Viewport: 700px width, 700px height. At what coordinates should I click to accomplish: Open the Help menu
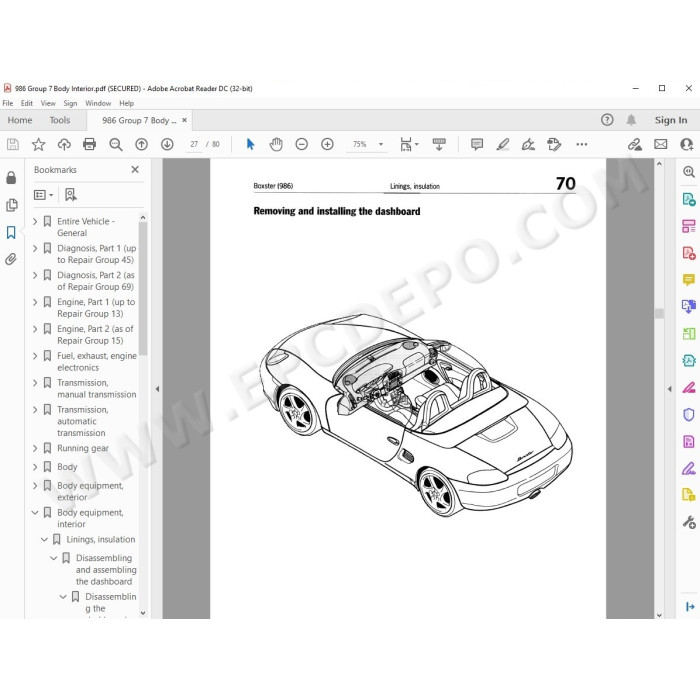[x=126, y=103]
